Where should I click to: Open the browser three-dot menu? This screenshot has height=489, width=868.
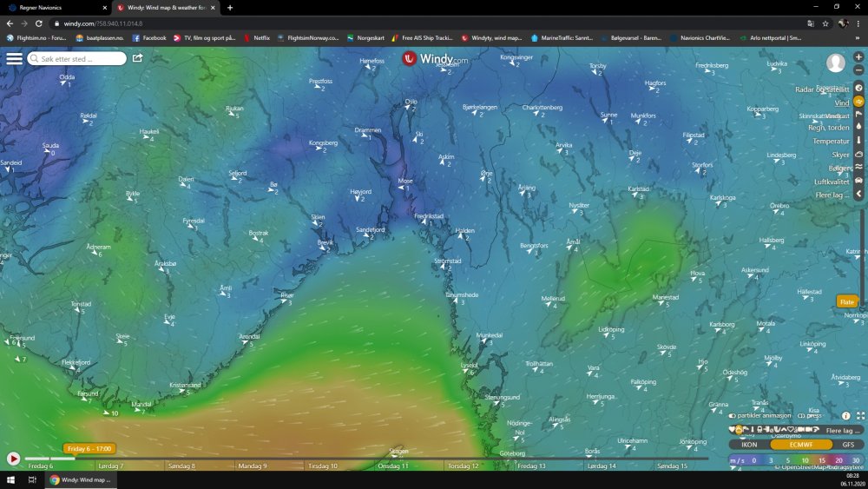[858, 23]
